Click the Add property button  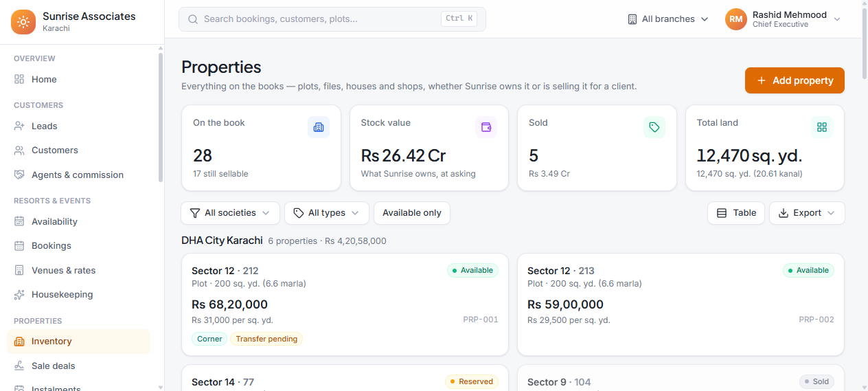click(x=795, y=80)
